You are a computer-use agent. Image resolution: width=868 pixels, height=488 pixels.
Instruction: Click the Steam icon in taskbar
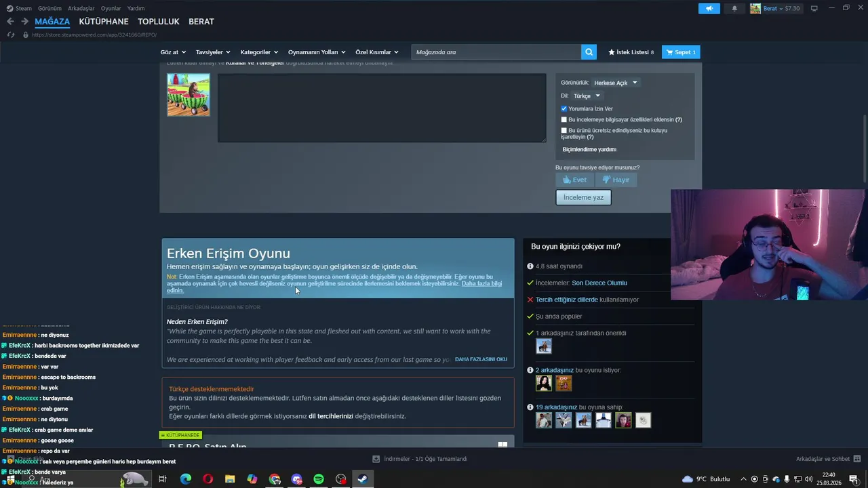point(363,479)
